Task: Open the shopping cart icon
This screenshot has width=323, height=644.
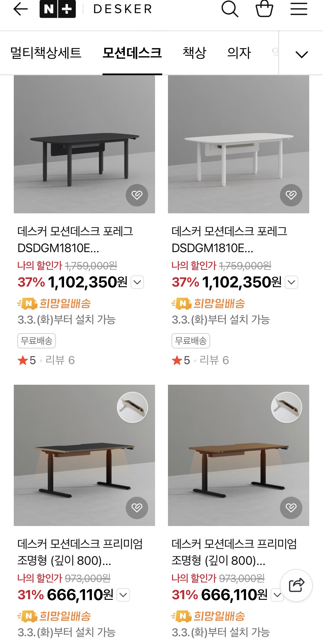Action: [264, 9]
